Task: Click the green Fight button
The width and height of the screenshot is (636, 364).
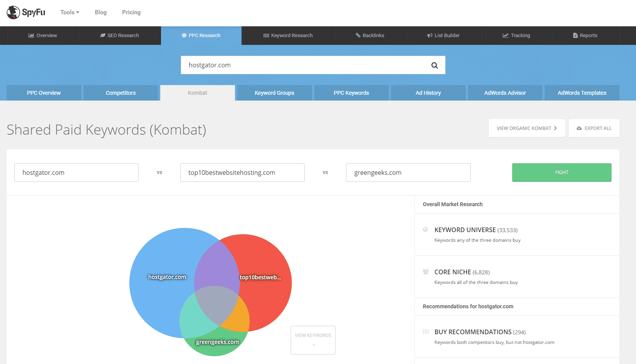Action: click(562, 173)
